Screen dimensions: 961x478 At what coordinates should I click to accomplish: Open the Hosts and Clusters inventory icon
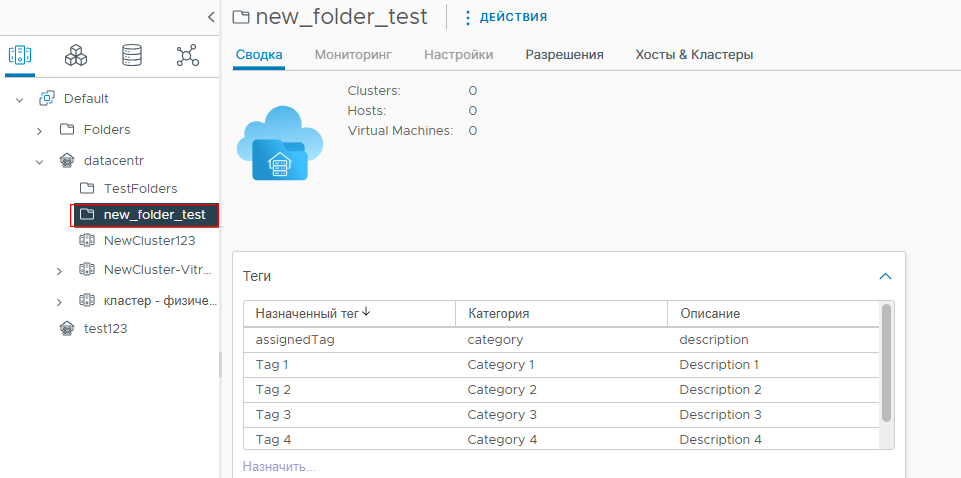(20, 56)
